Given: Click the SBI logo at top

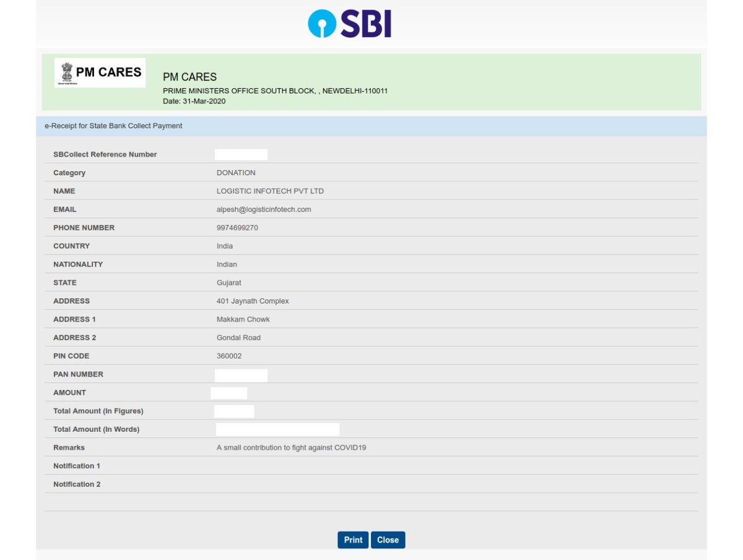Looking at the screenshot, I should point(350,24).
